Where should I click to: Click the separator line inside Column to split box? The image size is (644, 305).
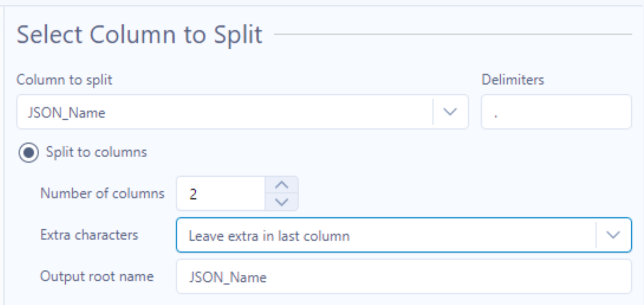tap(433, 112)
